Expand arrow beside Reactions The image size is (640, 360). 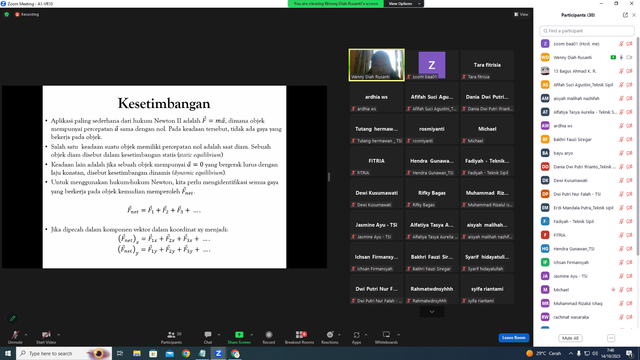click(339, 335)
